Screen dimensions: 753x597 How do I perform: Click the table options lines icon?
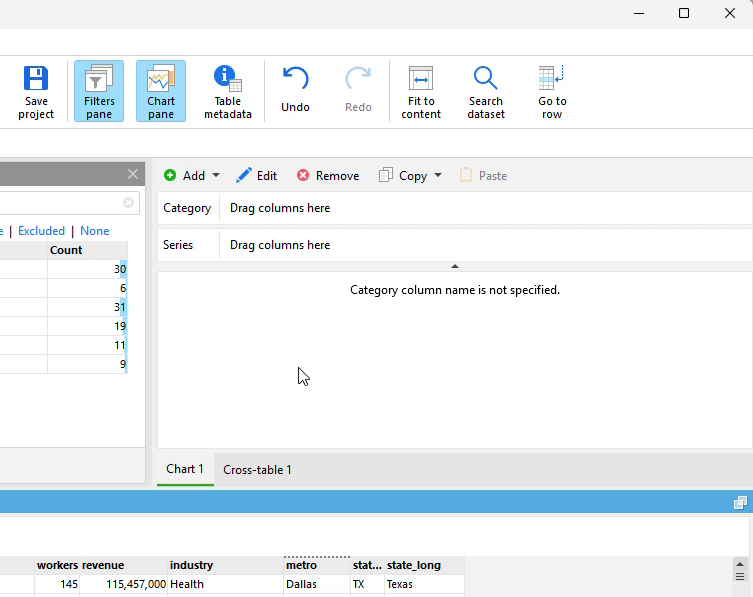click(x=740, y=576)
